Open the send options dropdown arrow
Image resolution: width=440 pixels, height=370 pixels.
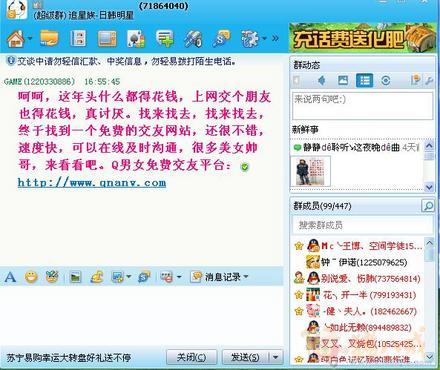276,357
